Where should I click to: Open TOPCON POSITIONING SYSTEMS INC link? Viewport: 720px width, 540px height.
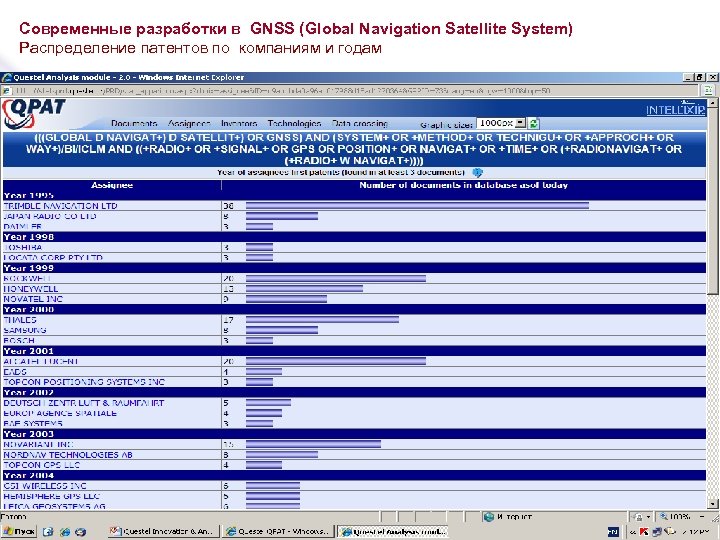click(84, 382)
